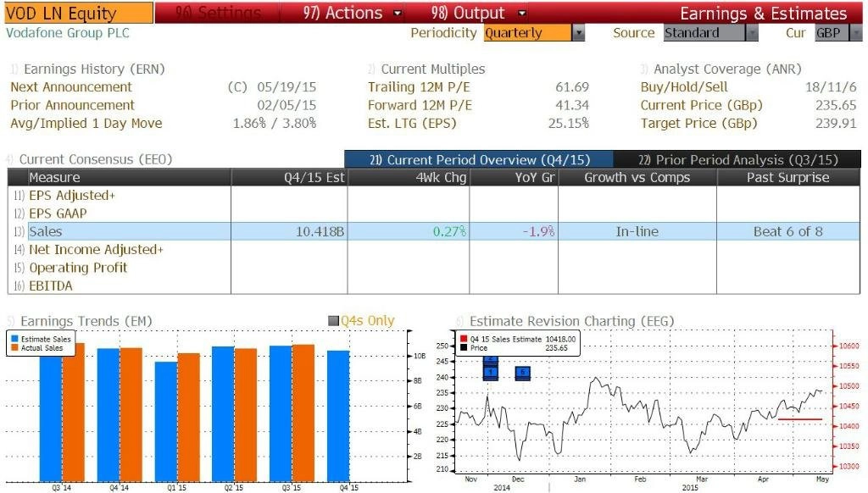This screenshot has height=493, width=868.
Task: Expand the 98) Output menu
Action: pyautogui.click(x=478, y=13)
